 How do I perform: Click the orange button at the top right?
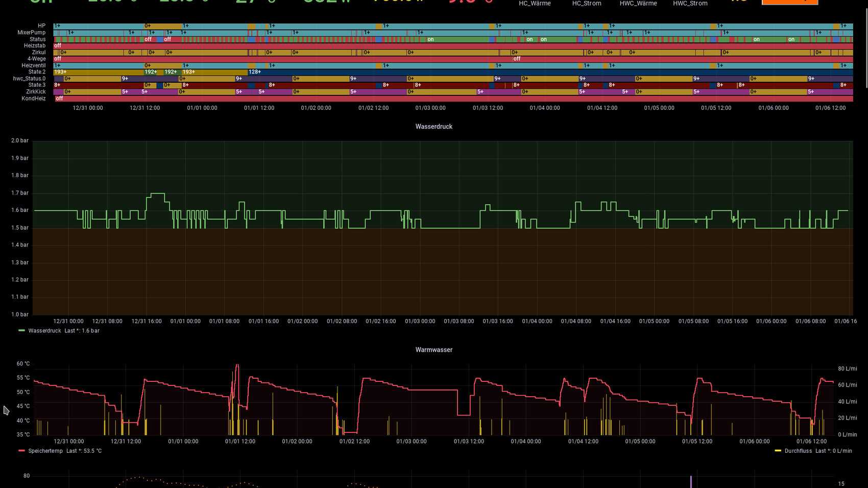pyautogui.click(x=789, y=2)
